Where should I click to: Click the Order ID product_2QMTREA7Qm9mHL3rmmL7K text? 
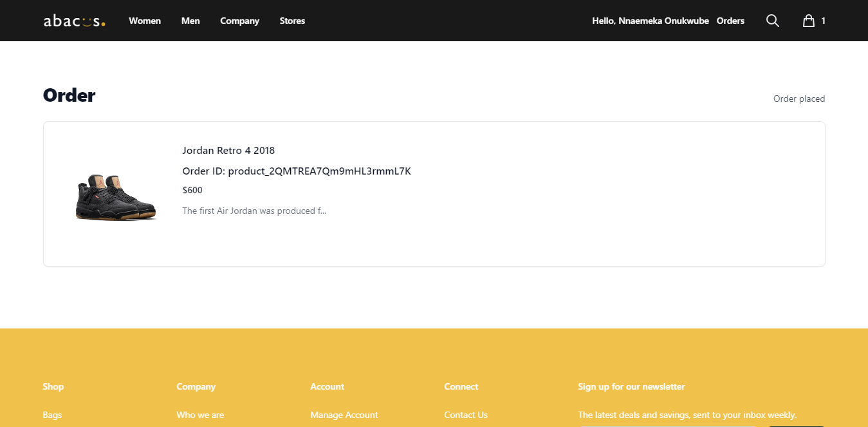[x=297, y=171]
